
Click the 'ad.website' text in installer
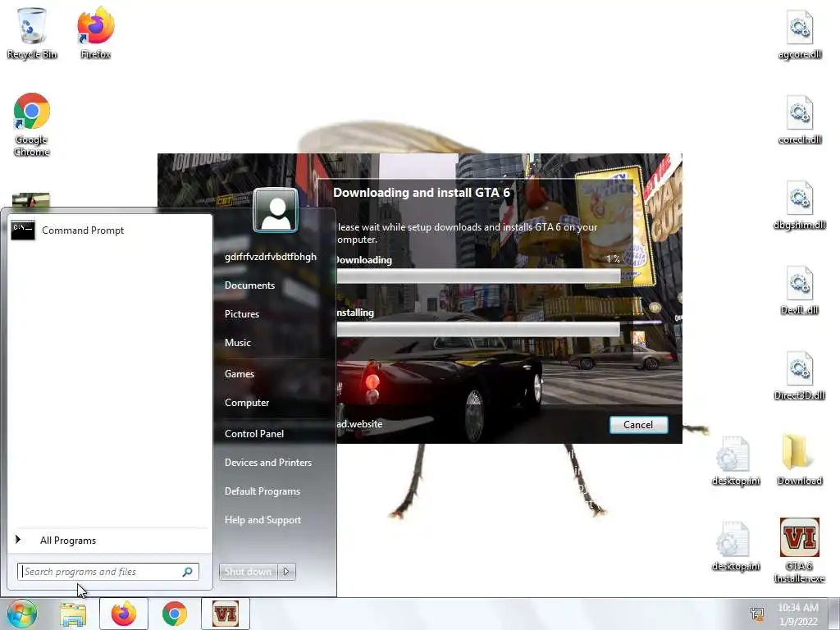click(359, 424)
